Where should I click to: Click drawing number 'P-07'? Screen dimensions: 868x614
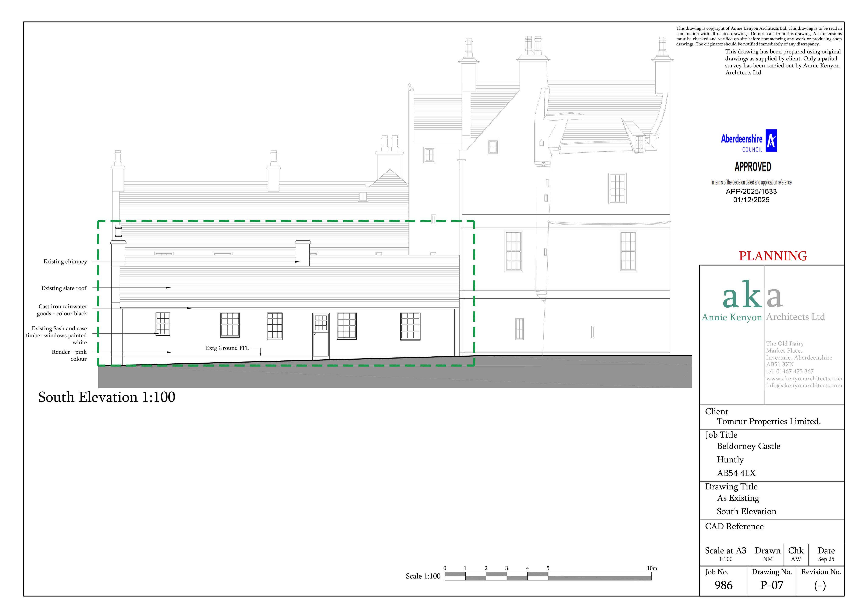click(x=772, y=586)
